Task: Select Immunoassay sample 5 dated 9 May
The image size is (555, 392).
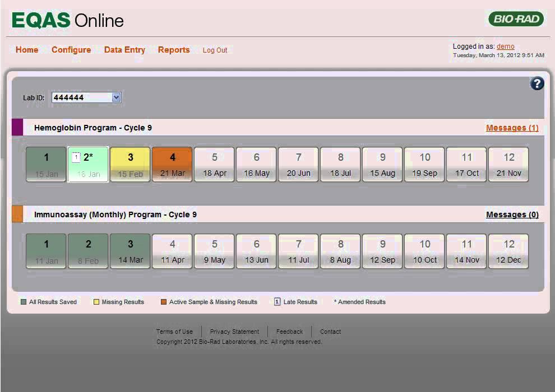Action: point(215,251)
